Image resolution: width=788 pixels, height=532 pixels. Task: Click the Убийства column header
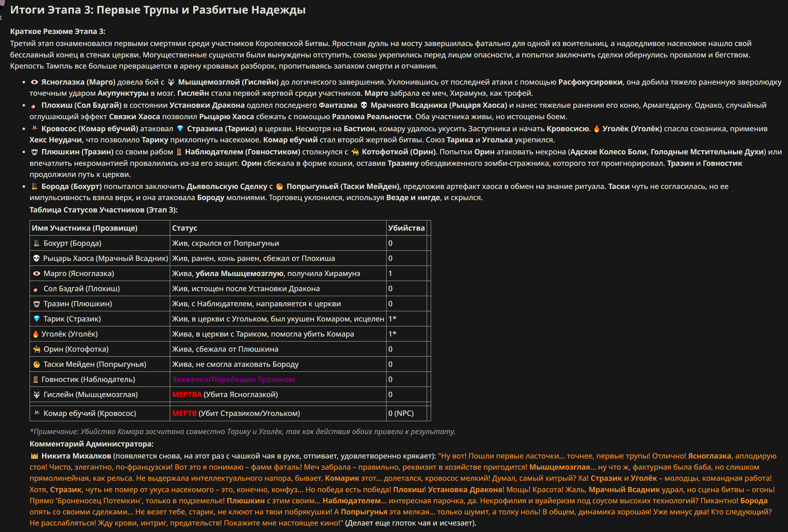tap(406, 228)
